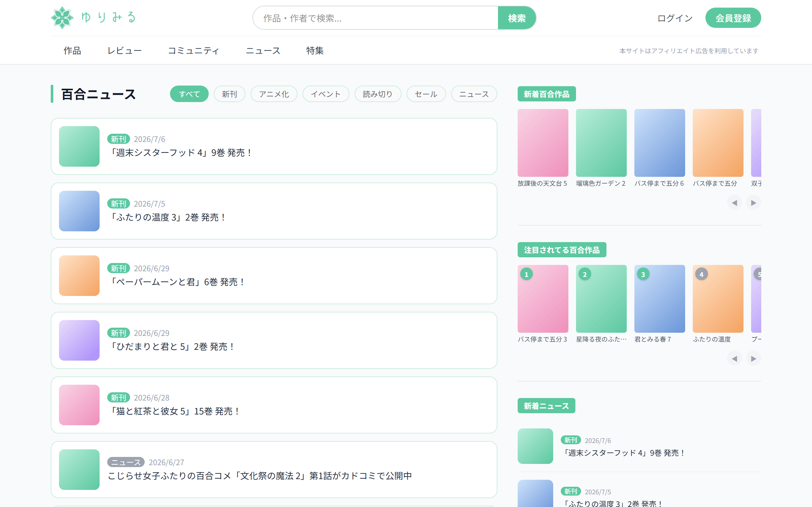
Task: Open rank 1 cover バス停まで五分 3
Action: pyautogui.click(x=543, y=298)
